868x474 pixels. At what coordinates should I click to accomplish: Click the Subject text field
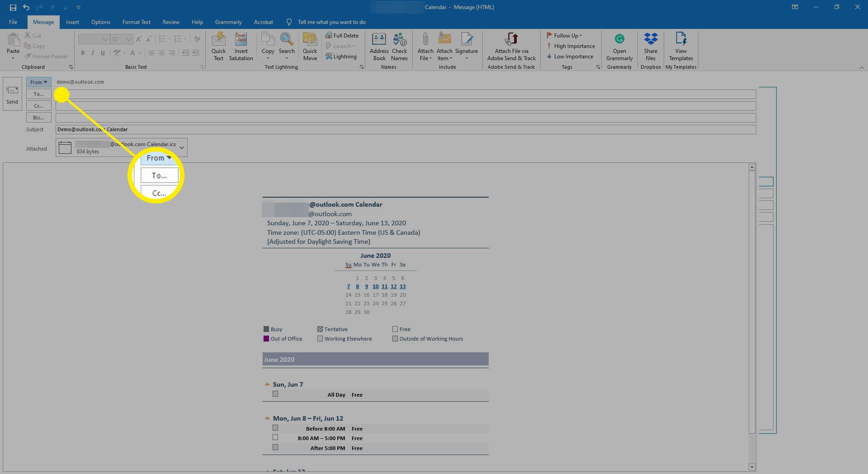point(406,129)
